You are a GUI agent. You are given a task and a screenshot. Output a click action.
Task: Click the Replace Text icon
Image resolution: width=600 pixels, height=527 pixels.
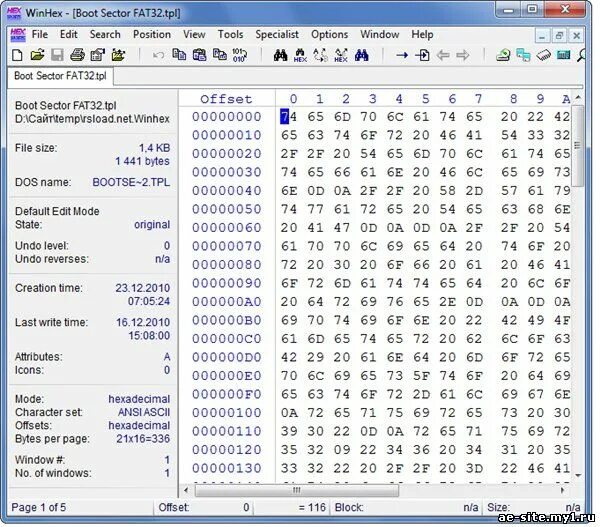pos(321,55)
